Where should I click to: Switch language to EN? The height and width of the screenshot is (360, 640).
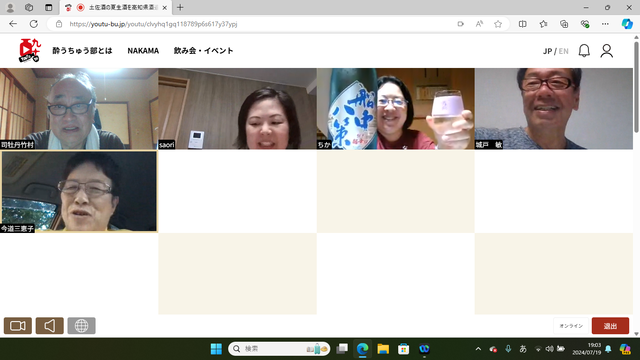coord(563,51)
